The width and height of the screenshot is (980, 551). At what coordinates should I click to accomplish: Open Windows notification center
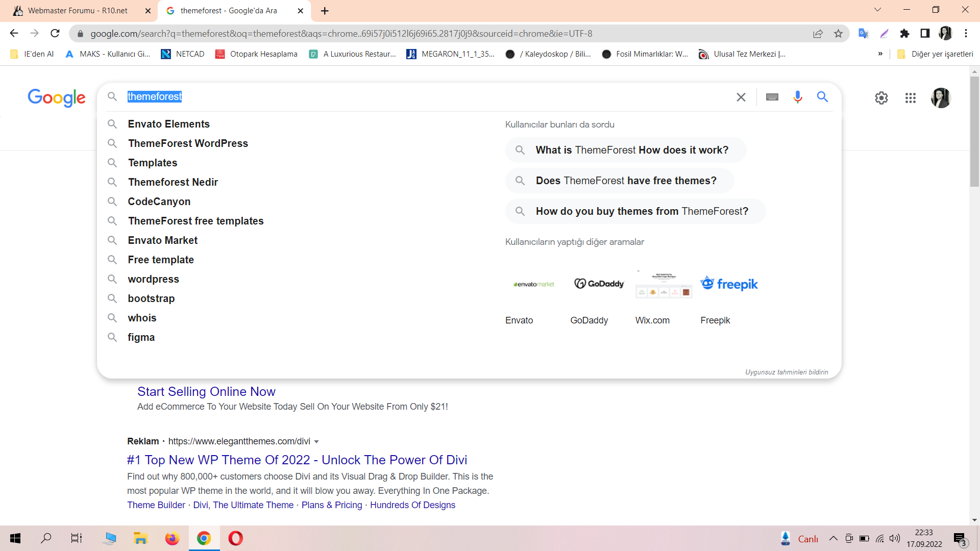point(960,539)
